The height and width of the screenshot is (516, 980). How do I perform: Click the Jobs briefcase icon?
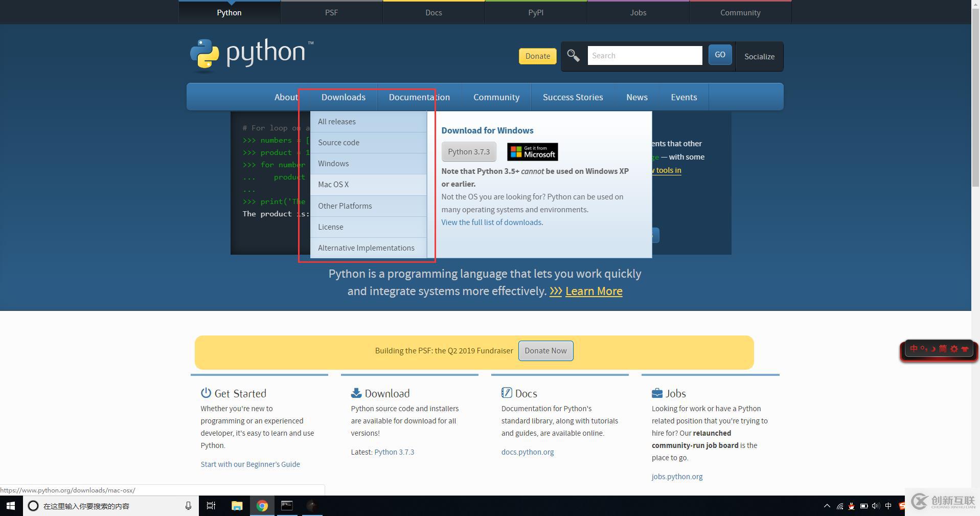click(x=657, y=393)
